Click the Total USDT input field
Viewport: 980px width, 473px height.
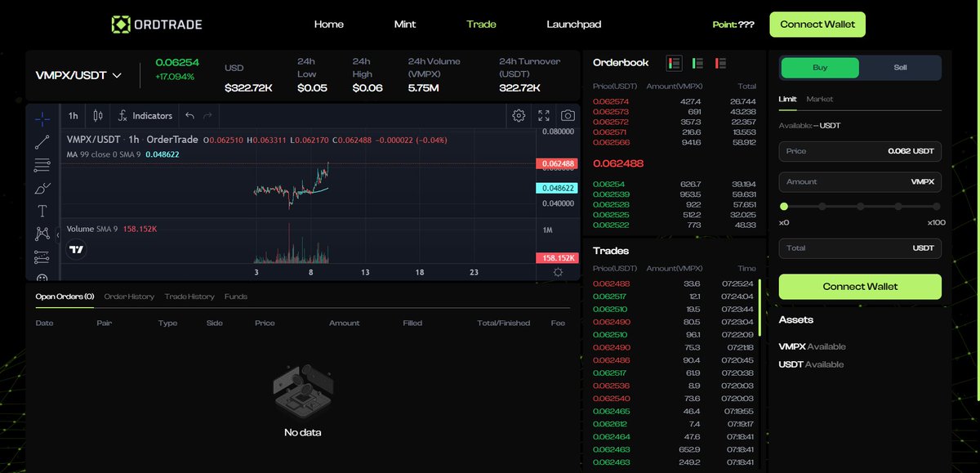click(860, 248)
